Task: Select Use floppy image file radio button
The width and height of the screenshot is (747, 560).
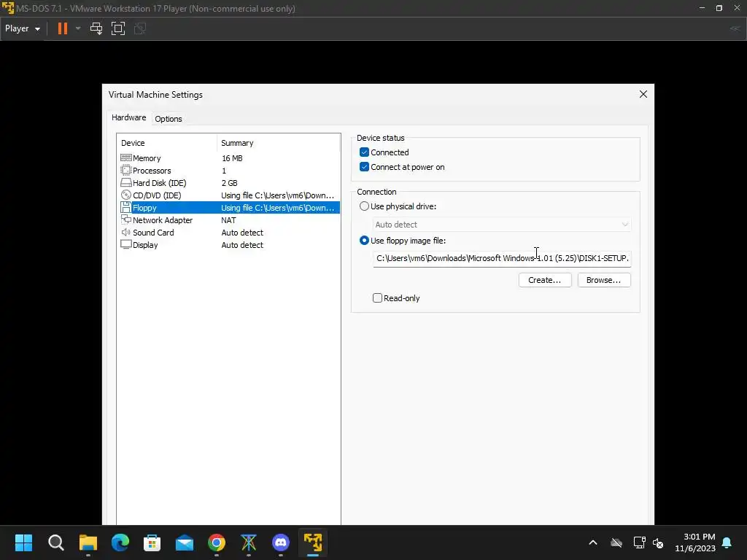Action: coord(365,241)
